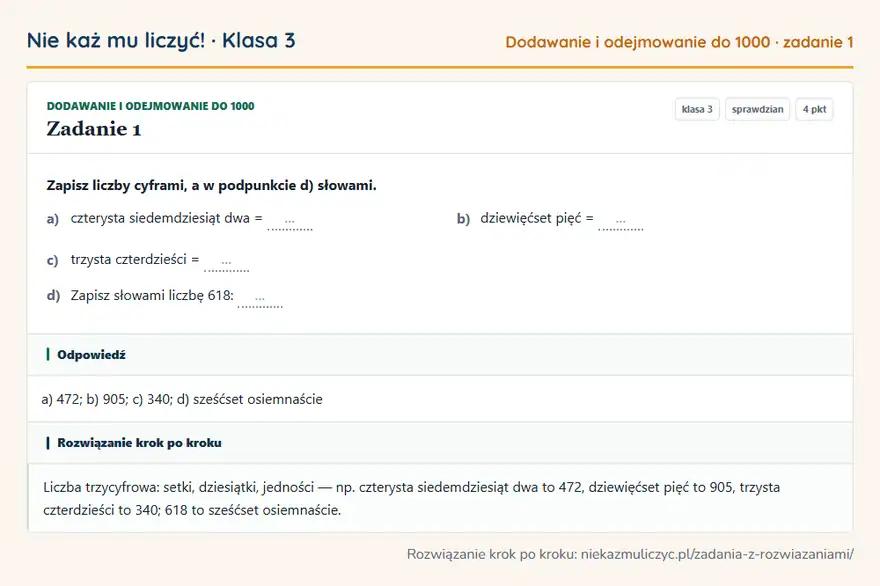Open the niekazmuliczyc.pl/zadania-z-rozwiazaniami/ footer link
The image size is (880, 586).
pyautogui.click(x=717, y=555)
